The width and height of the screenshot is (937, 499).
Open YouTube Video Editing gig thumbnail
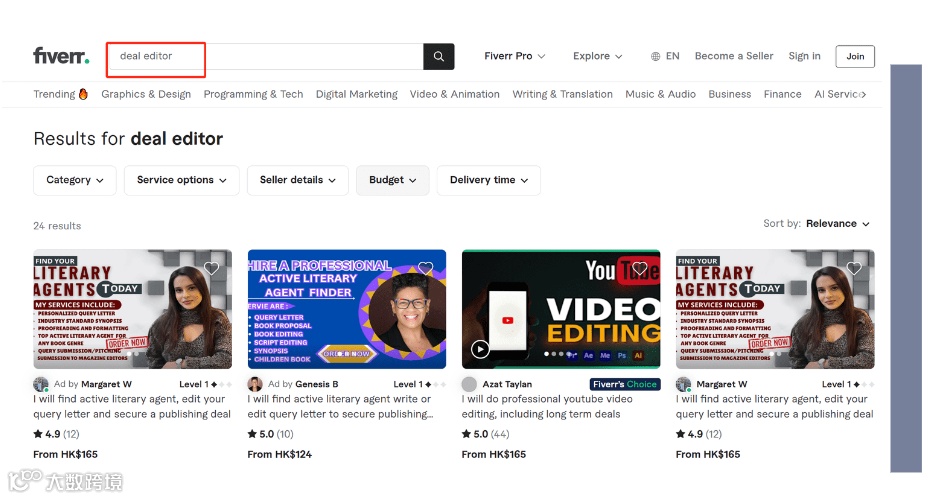[561, 309]
